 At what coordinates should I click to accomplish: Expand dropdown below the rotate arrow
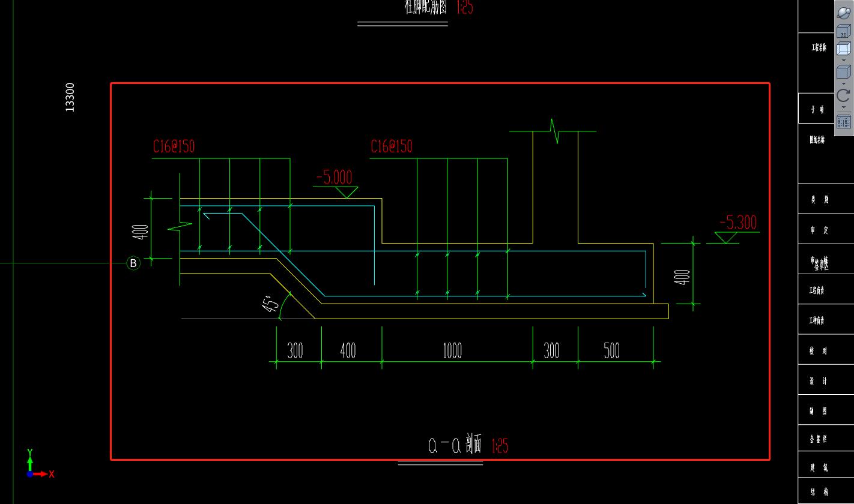point(844,107)
